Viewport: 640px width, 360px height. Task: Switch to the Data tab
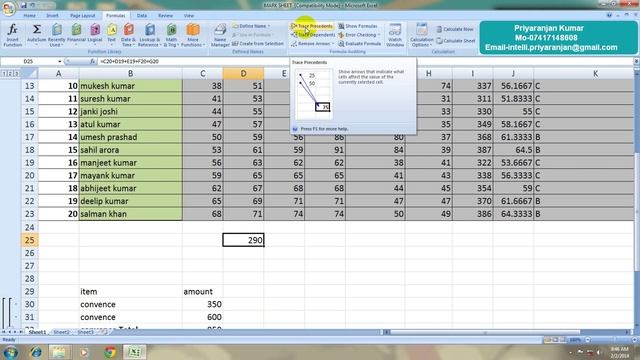pos(142,16)
